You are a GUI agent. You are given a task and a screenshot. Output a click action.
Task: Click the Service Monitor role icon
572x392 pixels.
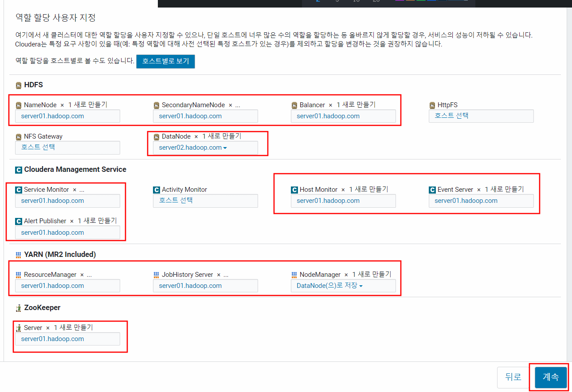pos(19,190)
